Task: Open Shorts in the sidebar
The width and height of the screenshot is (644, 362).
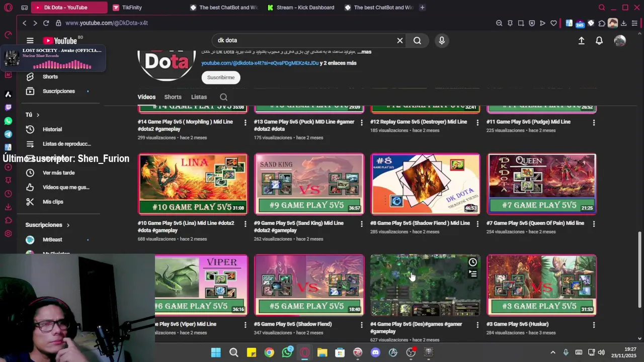Action: click(50, 76)
